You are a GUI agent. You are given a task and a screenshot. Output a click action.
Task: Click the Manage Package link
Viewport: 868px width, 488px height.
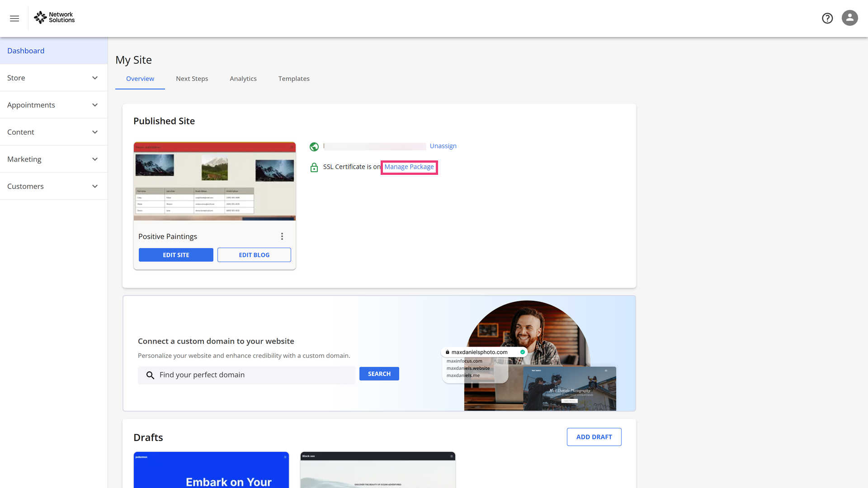(x=409, y=167)
